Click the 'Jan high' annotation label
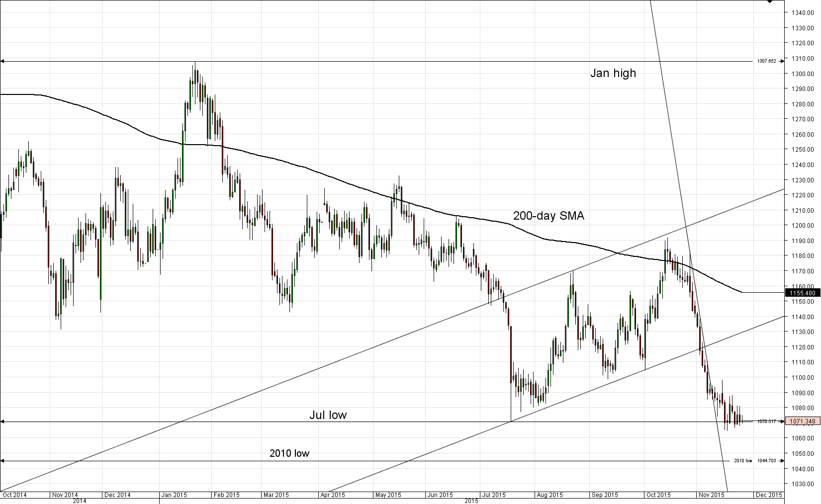 pyautogui.click(x=613, y=73)
